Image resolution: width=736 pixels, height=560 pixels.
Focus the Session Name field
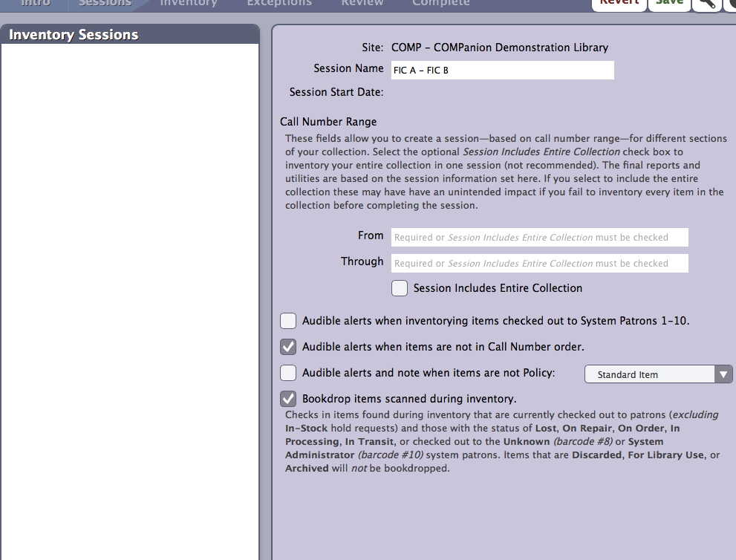point(502,70)
